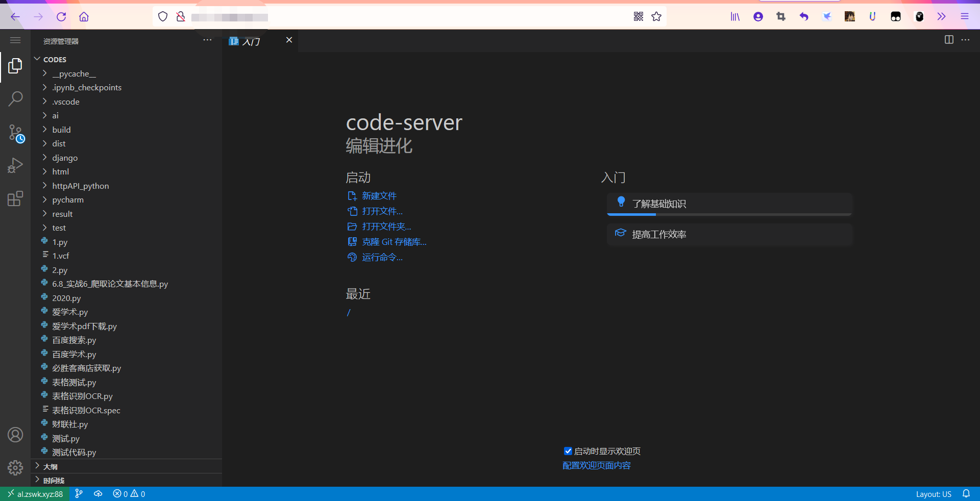Open the file 百度搜索.py

coord(126,340)
